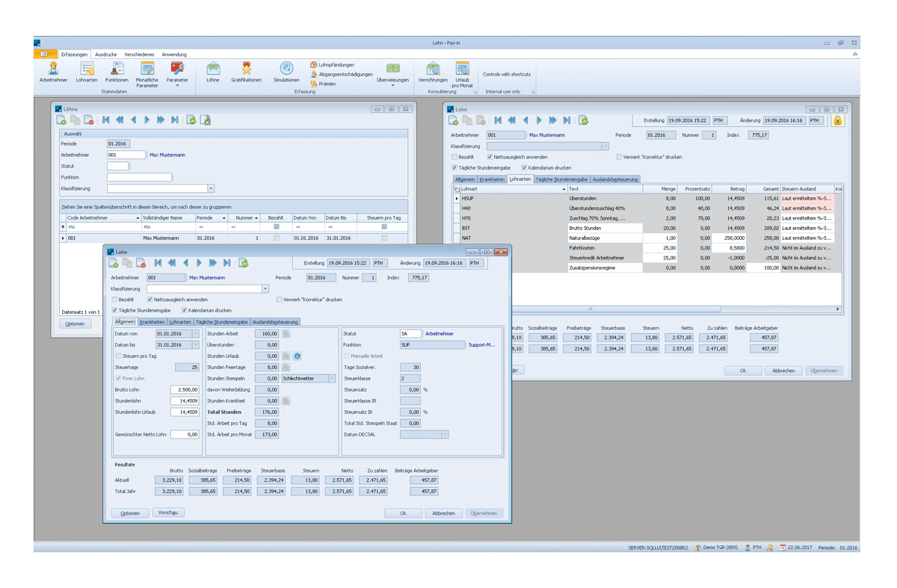This screenshot has width=897, height=588.
Task: Launch Simulationen from the ribbon
Action: (286, 72)
